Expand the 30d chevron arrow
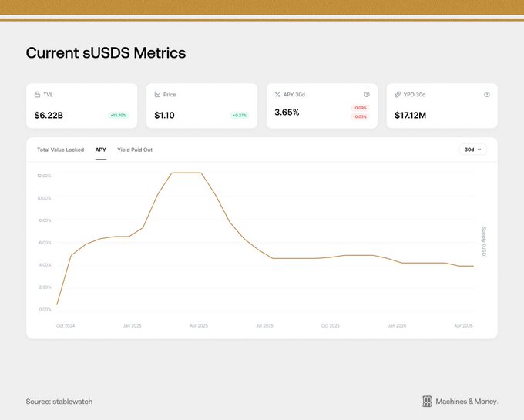 [479, 150]
